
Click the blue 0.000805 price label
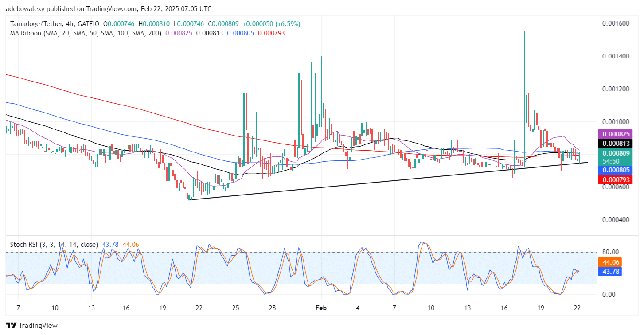coord(615,170)
